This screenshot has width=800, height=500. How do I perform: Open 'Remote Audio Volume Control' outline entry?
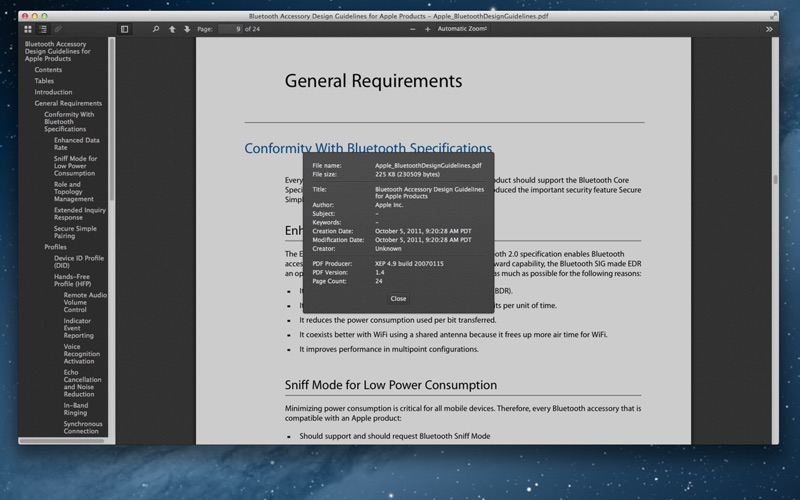coord(85,302)
